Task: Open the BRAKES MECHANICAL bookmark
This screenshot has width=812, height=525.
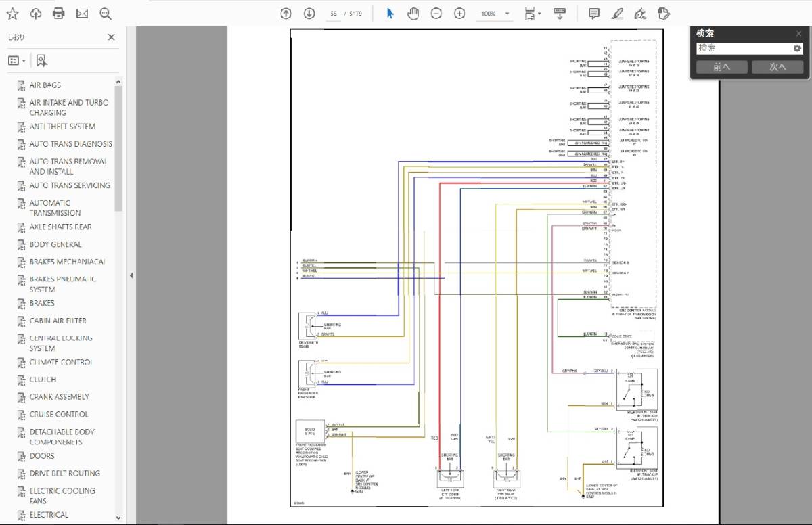Action: point(67,262)
